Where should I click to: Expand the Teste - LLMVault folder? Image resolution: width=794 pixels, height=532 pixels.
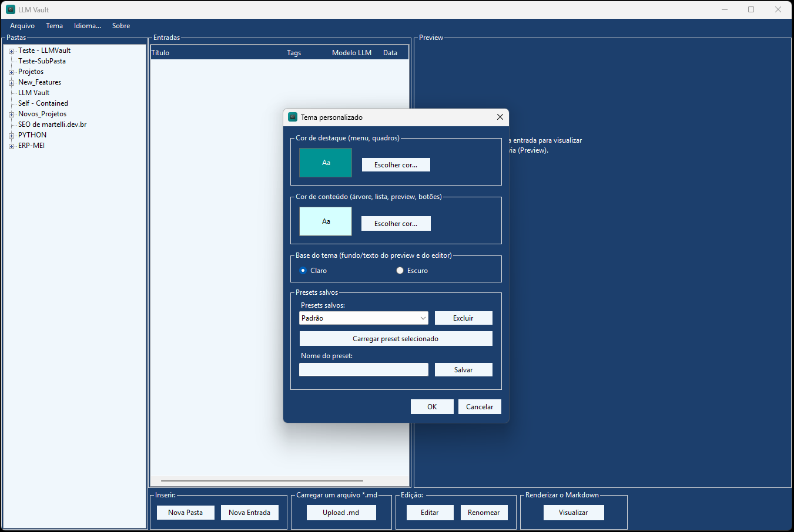coord(11,51)
